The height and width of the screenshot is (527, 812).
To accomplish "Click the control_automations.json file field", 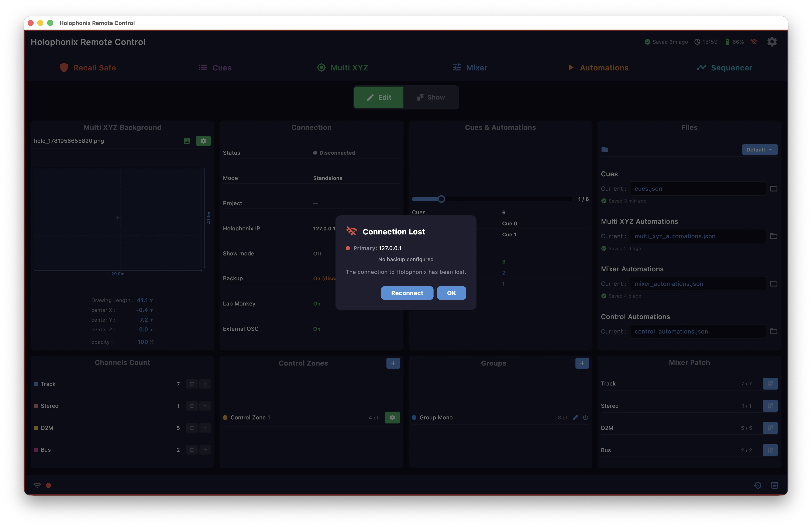I will pyautogui.click(x=697, y=331).
